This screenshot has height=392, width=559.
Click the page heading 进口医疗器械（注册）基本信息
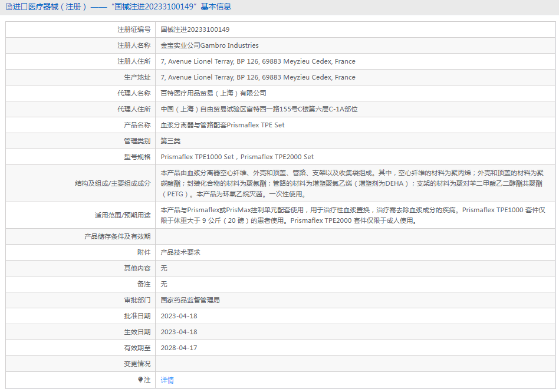click(x=122, y=6)
